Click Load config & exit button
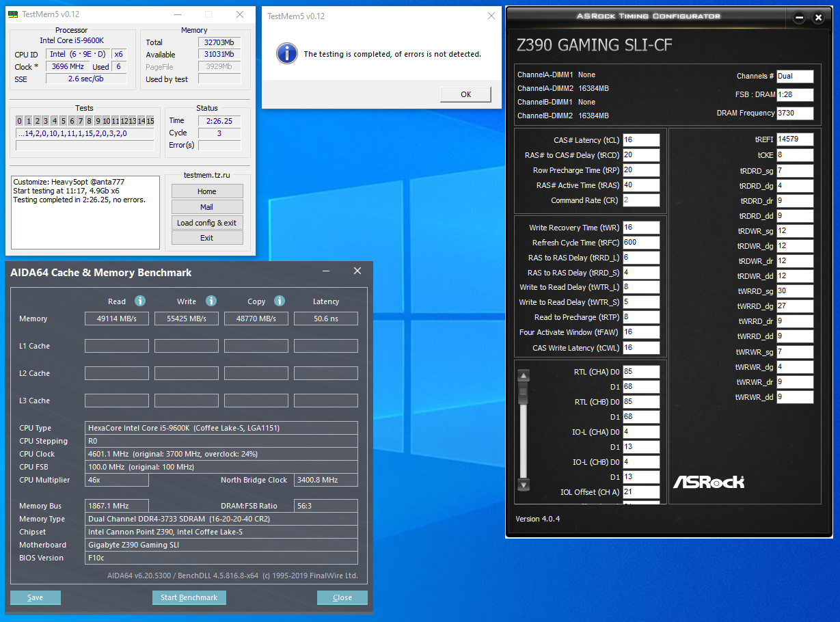 tap(207, 223)
